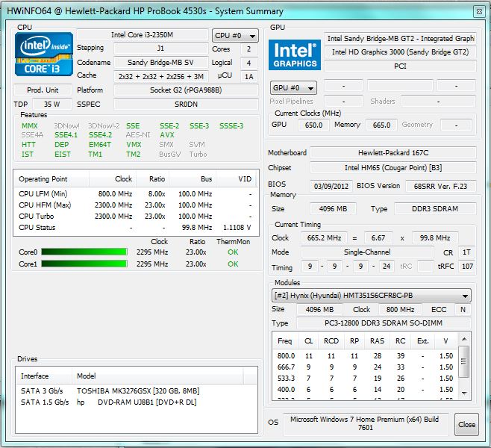The width and height of the screenshot is (491, 448).
Task: Click the µCU value 1A
Action: point(249,76)
